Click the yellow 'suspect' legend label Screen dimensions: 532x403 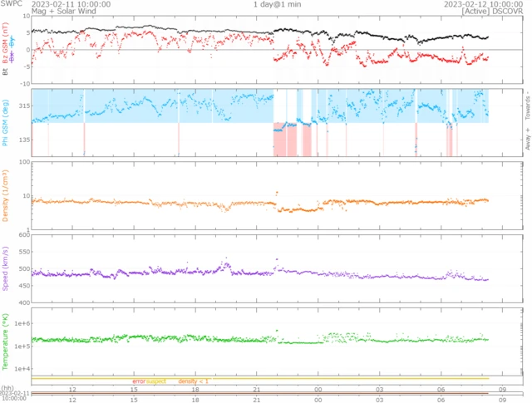pos(156,381)
